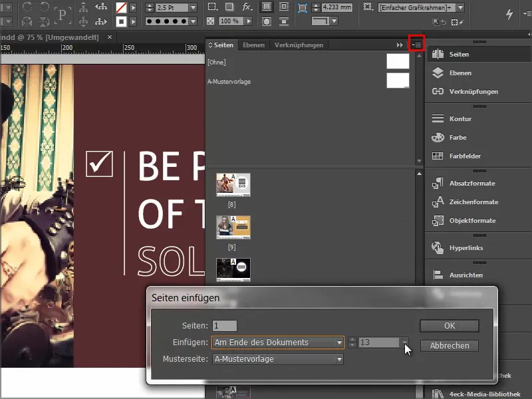This screenshot has width=532, height=399.
Task: Switch to the Verknüpfungen tab
Action: [x=299, y=45]
